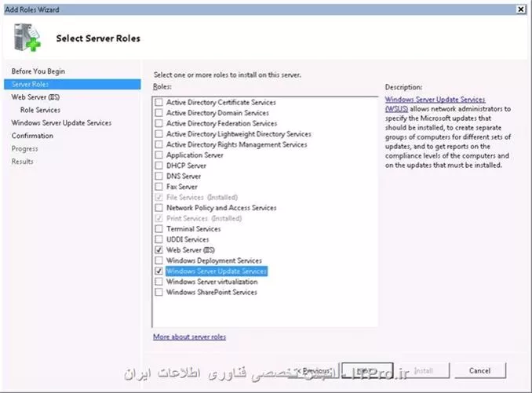Tick the DHCP Server checkbox
532x393 pixels.
pos(159,166)
